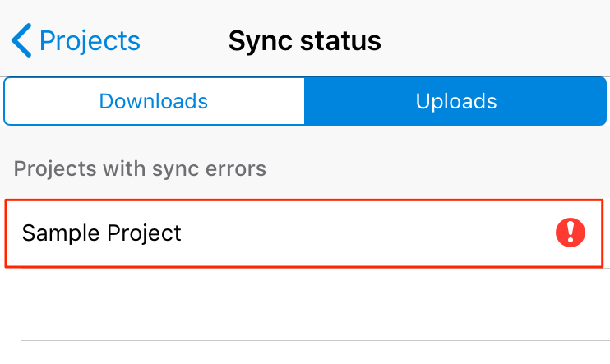Image resolution: width=610 pixels, height=364 pixels.
Task: Select the Sample Project name text
Action: click(x=101, y=233)
